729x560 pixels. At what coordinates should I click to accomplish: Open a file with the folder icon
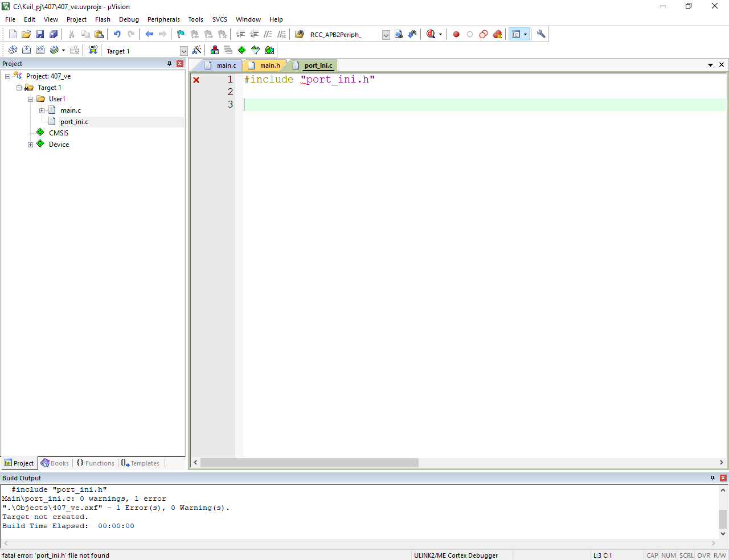click(26, 34)
